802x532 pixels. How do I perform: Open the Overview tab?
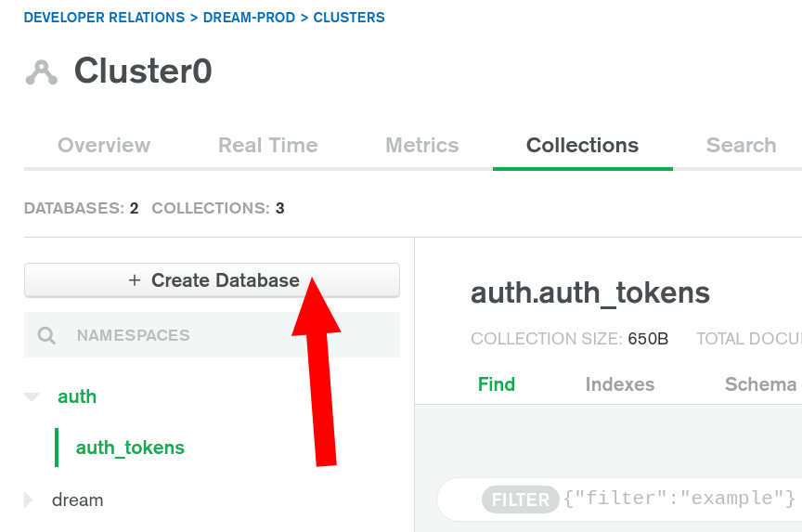[104, 146]
